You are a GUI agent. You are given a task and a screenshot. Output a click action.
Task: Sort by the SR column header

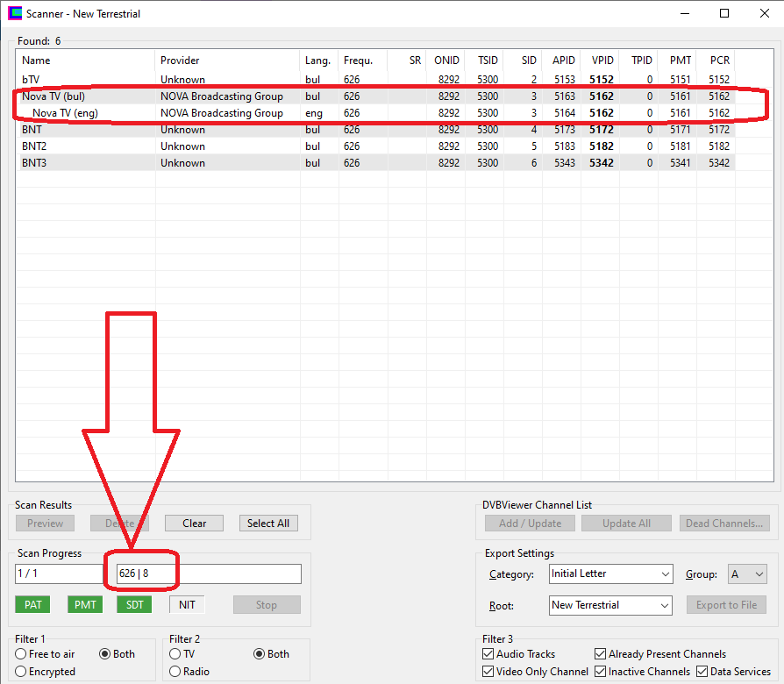[x=407, y=61]
